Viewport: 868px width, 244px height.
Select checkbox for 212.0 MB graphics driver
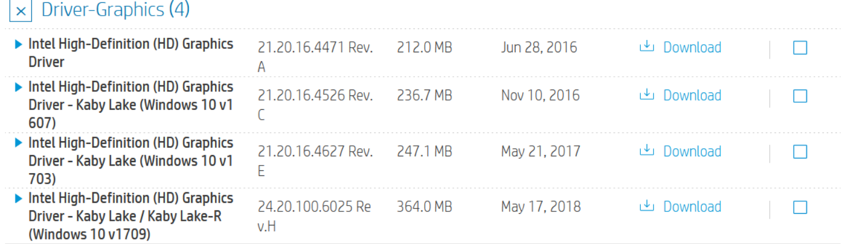(x=800, y=48)
